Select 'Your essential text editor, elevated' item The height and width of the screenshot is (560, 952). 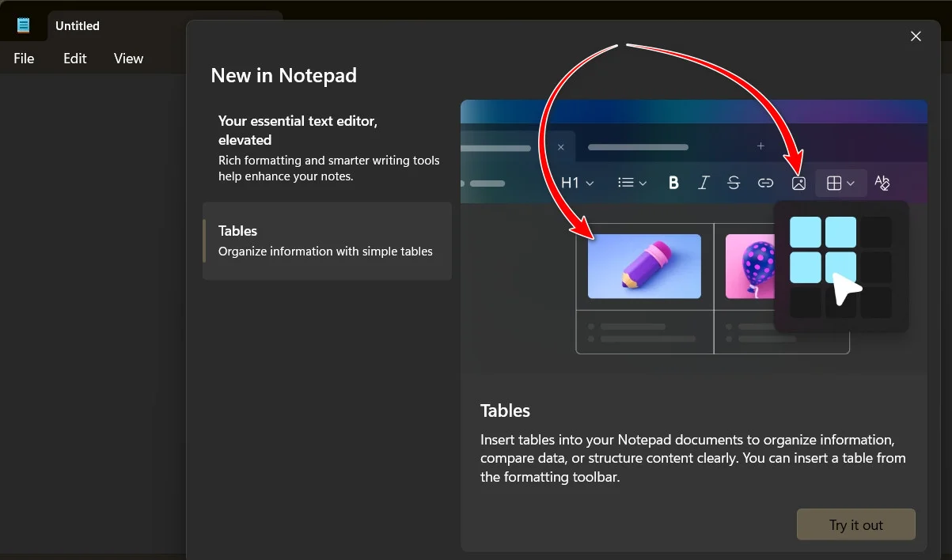(327, 147)
